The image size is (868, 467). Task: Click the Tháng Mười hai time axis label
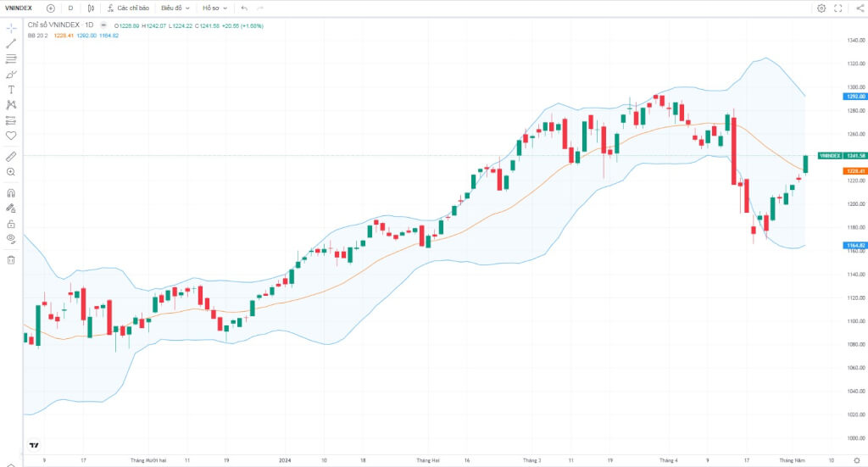[148, 460]
